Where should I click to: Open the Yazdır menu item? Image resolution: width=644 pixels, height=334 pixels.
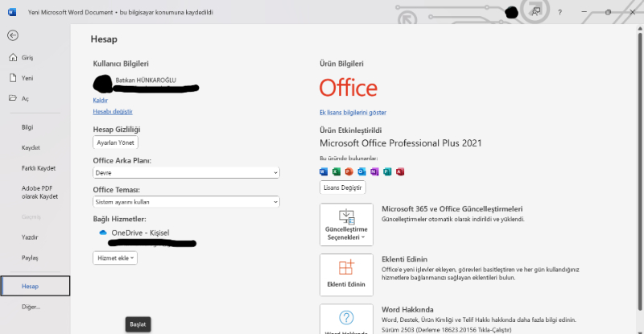coord(30,237)
